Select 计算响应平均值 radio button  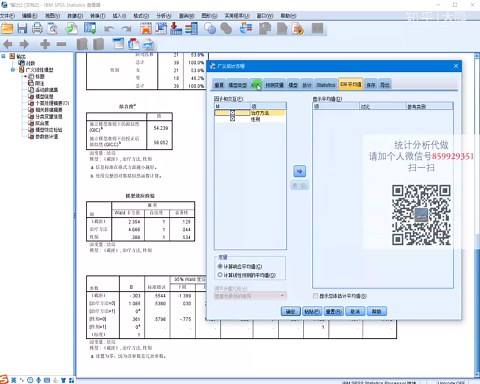click(x=220, y=266)
